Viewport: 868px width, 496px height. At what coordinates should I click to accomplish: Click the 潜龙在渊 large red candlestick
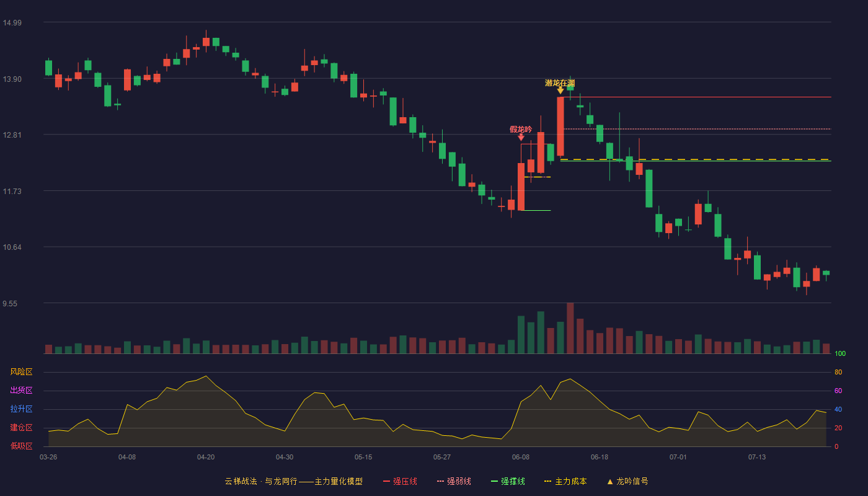point(560,126)
